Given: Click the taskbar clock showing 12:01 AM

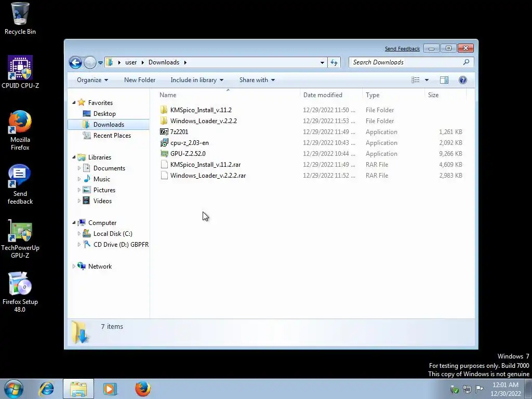Looking at the screenshot, I should click(x=506, y=389).
